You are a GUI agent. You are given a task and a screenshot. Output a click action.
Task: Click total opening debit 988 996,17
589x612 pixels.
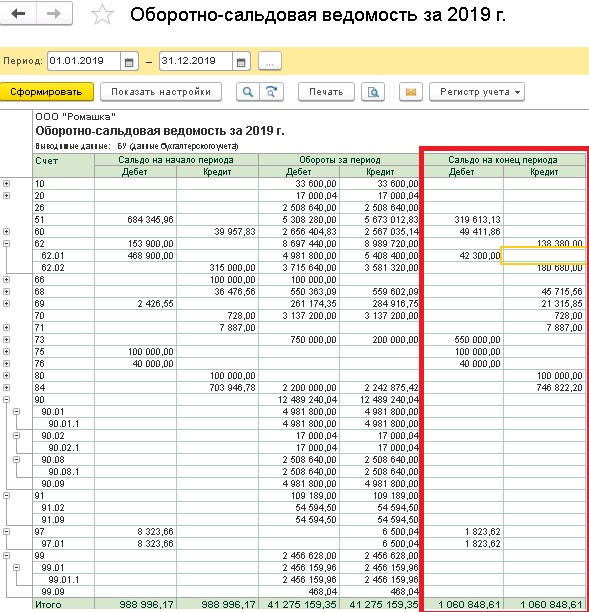point(146,605)
